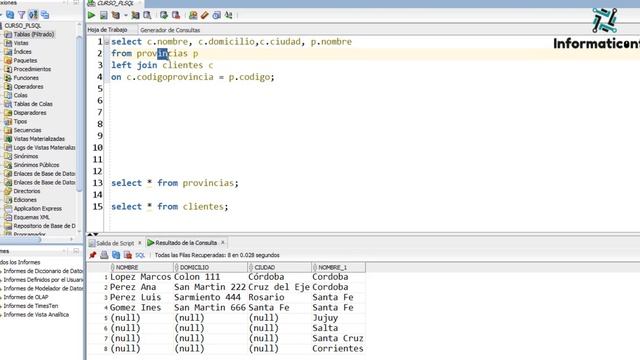Switch to the Generador de Consultas tab
Viewport: 640px width, 360px height.
coord(170,30)
